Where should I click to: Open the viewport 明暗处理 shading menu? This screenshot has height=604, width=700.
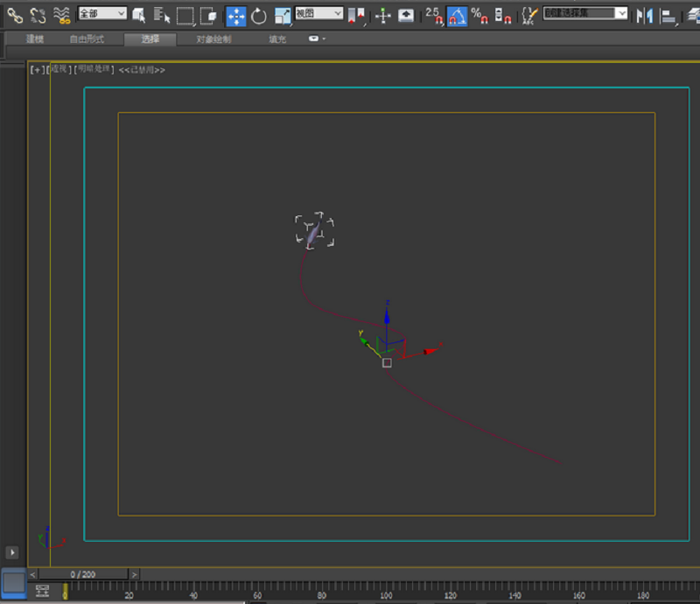94,69
